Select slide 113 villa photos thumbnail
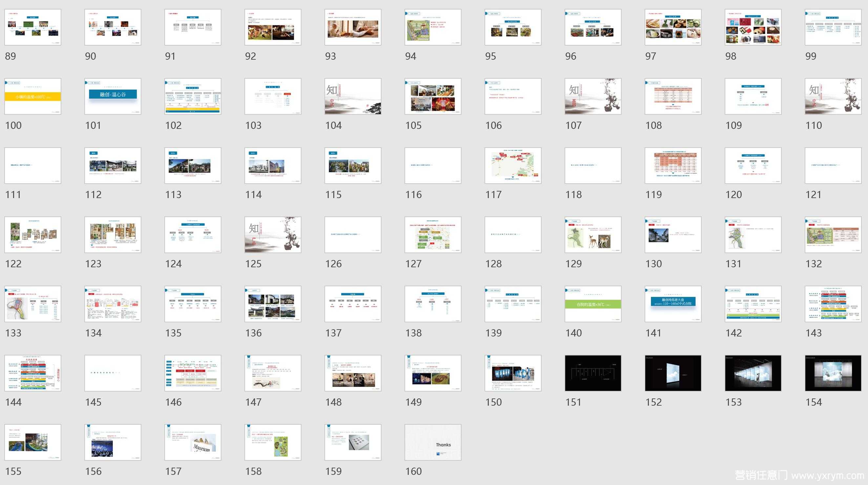This screenshot has height=485, width=868. tap(193, 166)
